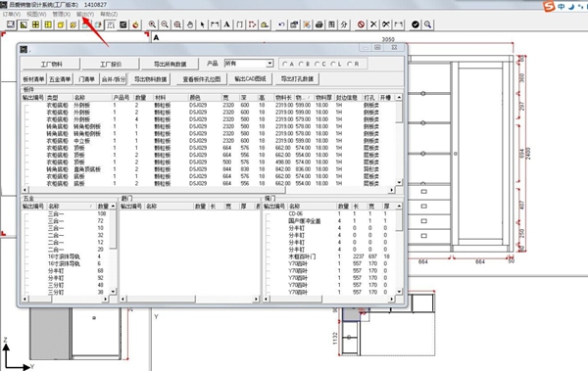The image size is (588, 371).
Task: Tick the checkbox of the 木框百叶门 row
Action: click(268, 256)
